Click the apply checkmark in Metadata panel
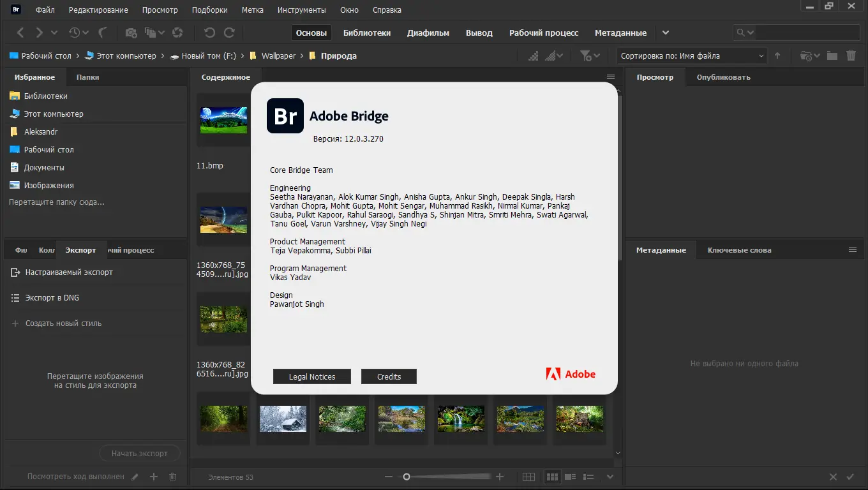The image size is (868, 490). pos(850,477)
